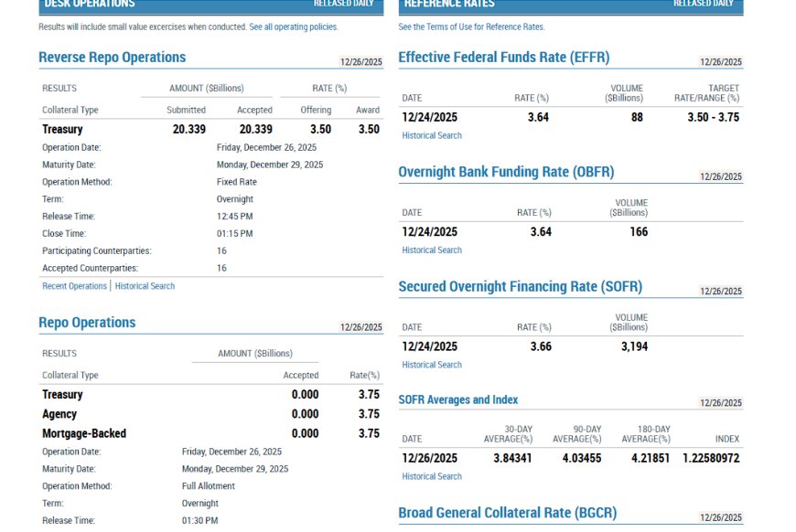Open Historical Search under SOFR Averages
The height and width of the screenshot is (532, 796).
pyautogui.click(x=432, y=476)
